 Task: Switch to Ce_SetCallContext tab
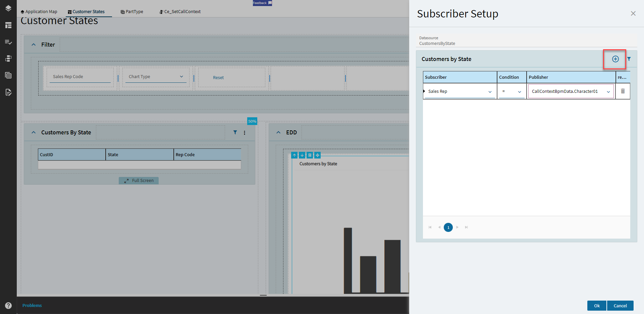[x=180, y=11]
